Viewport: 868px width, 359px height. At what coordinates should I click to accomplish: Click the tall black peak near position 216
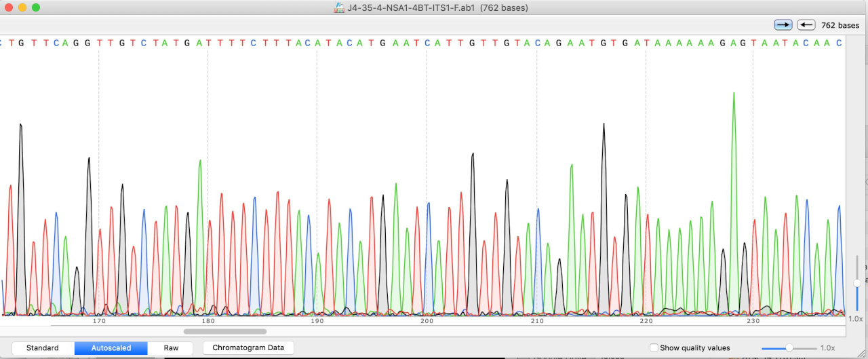click(603, 126)
